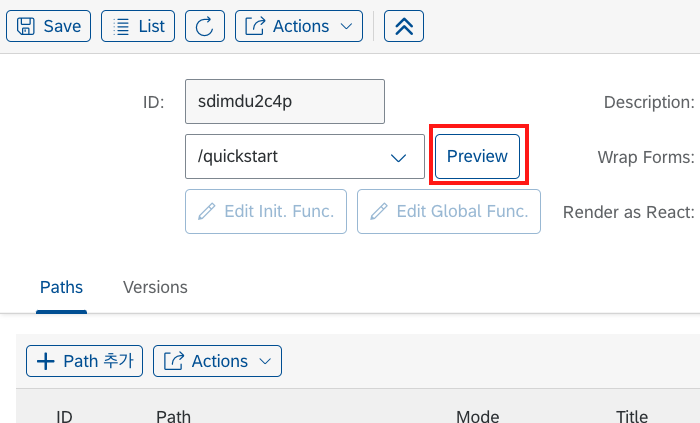Collapse header with double up chevron
The image size is (700, 423).
coord(404,26)
